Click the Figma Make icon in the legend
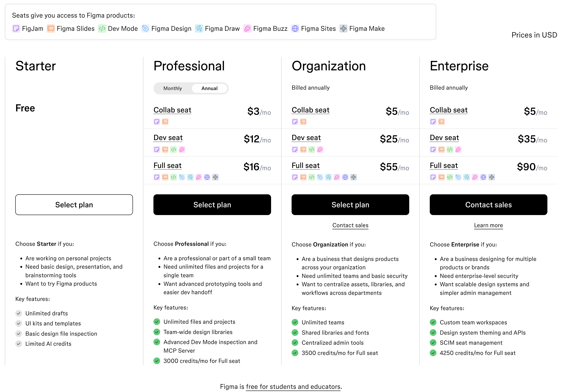This screenshot has height=392, width=579. pos(343,29)
